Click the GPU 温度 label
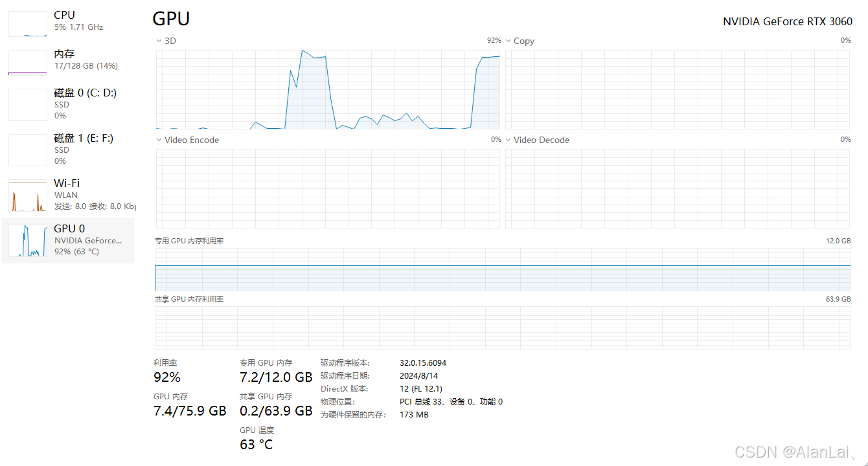 click(x=257, y=430)
